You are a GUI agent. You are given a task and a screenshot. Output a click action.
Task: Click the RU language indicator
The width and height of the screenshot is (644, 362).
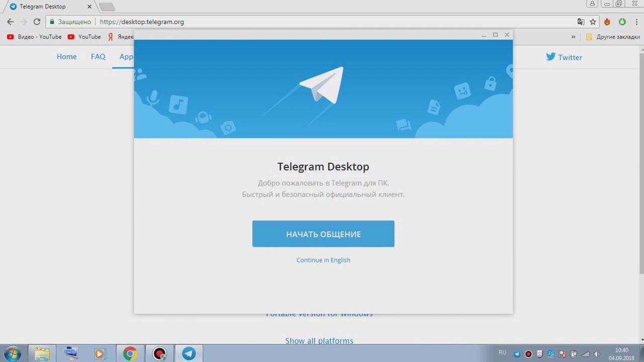[x=502, y=352]
